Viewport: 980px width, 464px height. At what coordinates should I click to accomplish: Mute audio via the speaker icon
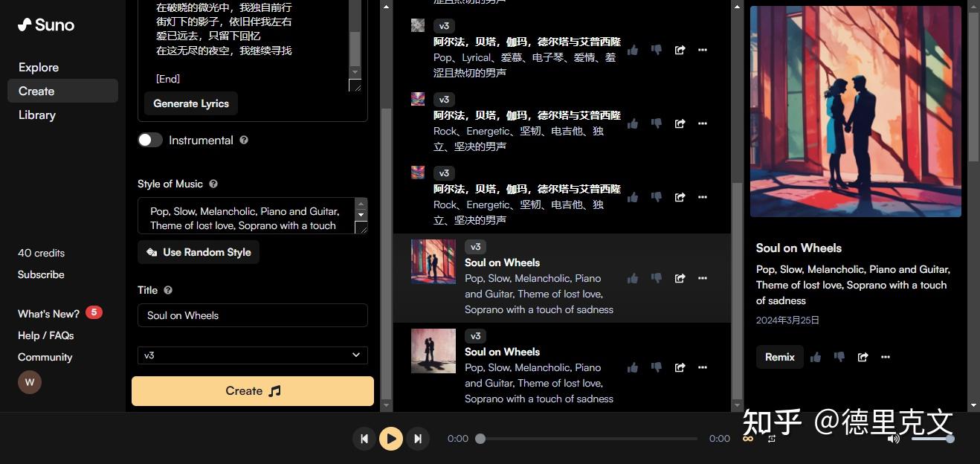coord(893,439)
